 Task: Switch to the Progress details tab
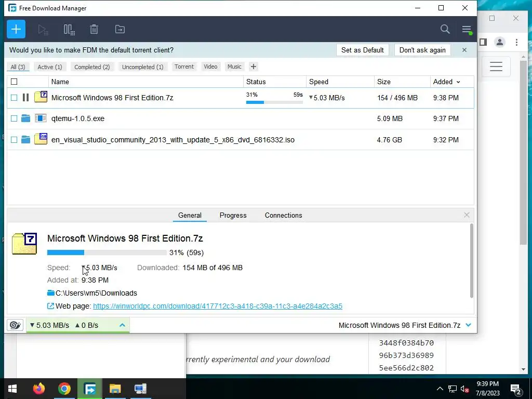coord(233,215)
